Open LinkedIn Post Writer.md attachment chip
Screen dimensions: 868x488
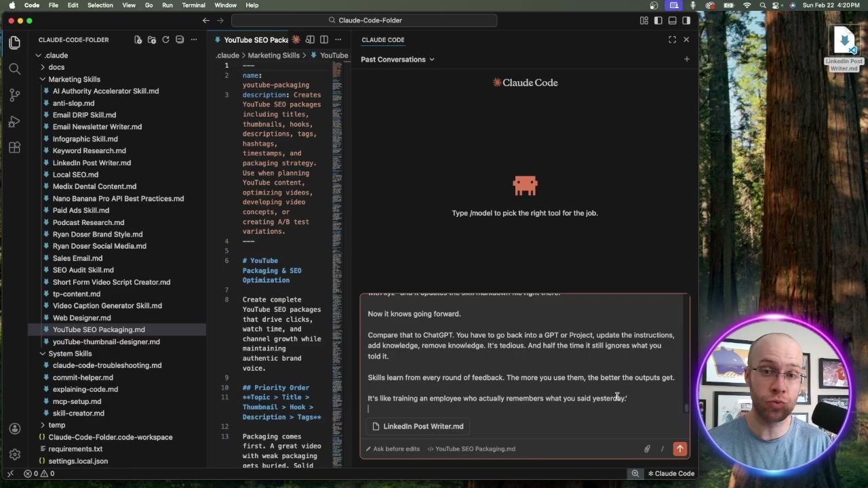tap(418, 426)
